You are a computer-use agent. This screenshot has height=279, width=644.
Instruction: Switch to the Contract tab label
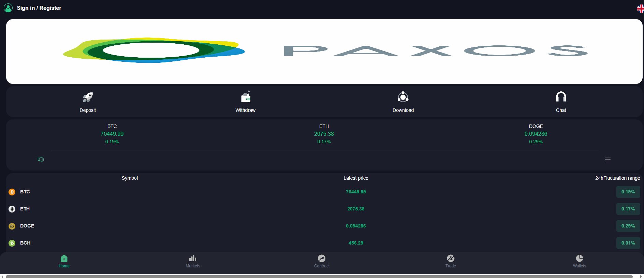tap(322, 266)
